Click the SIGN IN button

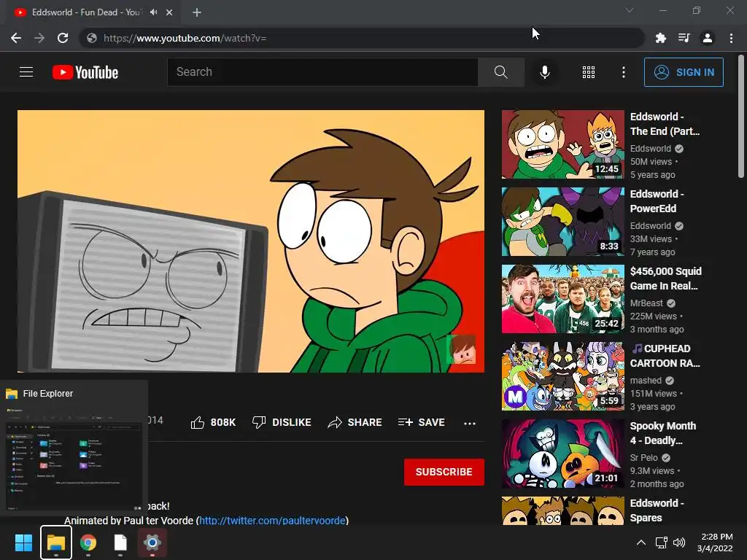pos(684,72)
